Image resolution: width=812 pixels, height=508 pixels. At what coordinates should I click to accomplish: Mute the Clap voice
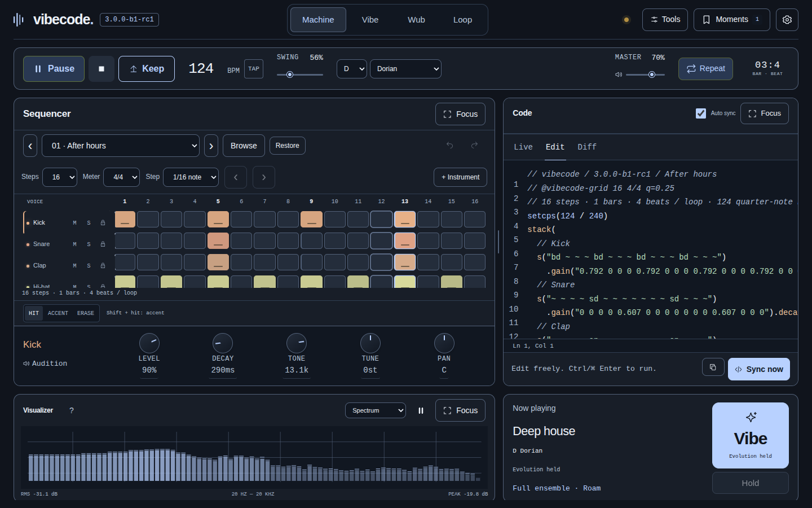click(x=74, y=266)
